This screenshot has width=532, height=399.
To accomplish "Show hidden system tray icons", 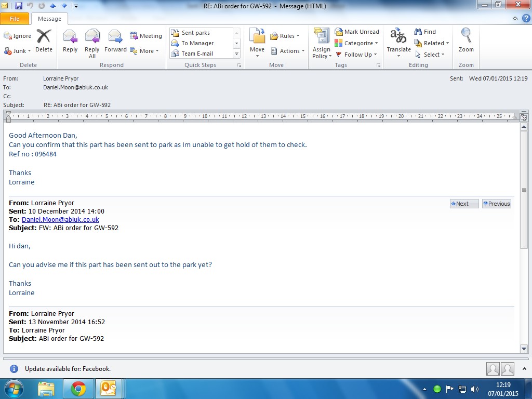I will click(424, 389).
